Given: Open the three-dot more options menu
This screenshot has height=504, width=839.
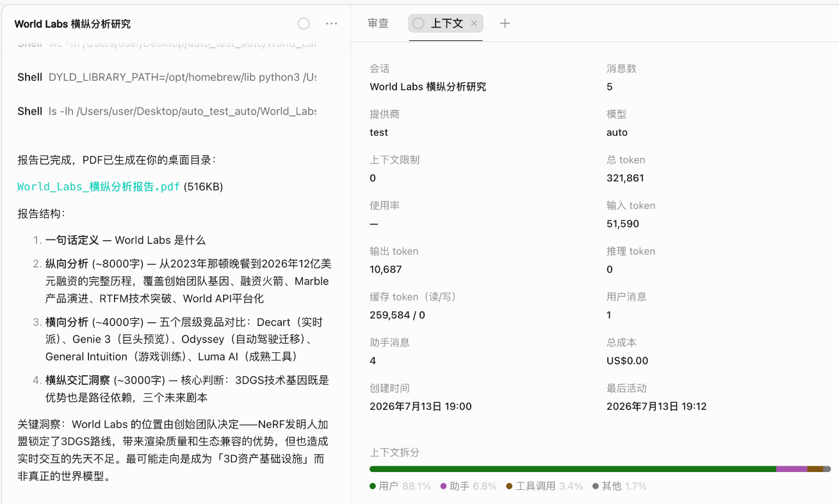Looking at the screenshot, I should tap(331, 24).
